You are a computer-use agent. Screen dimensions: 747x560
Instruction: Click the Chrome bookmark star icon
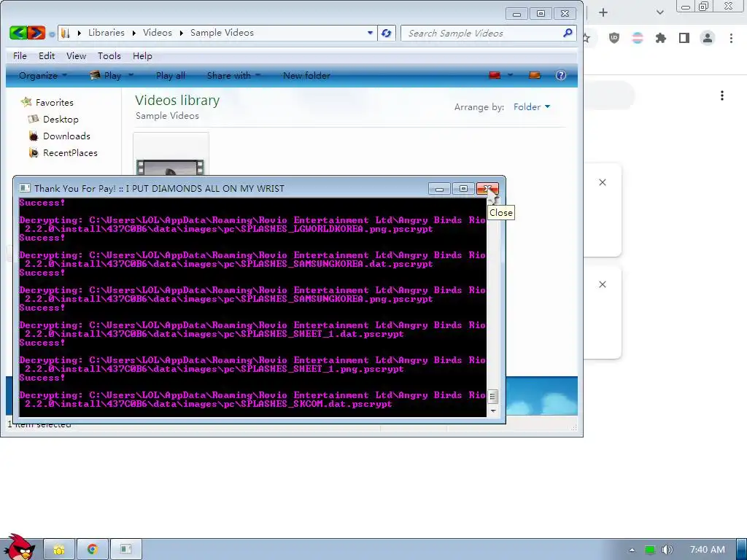pyautogui.click(x=587, y=38)
